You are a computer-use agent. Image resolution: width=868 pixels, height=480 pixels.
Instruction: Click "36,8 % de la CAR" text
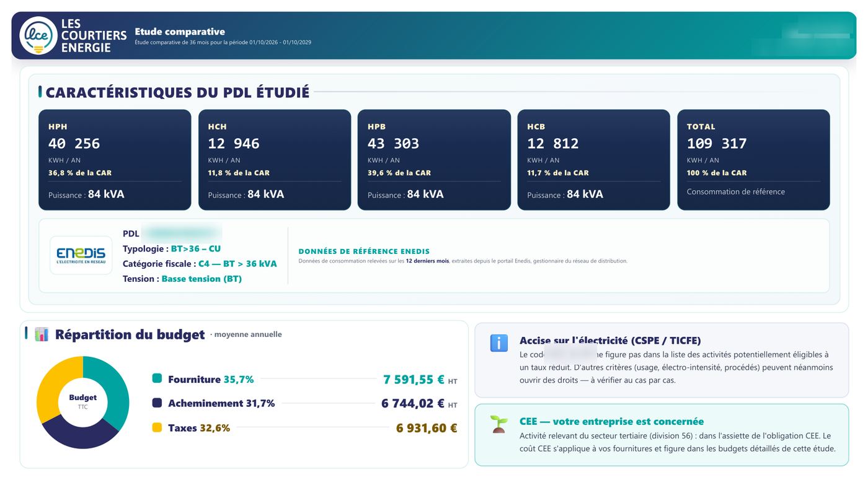[x=80, y=173]
